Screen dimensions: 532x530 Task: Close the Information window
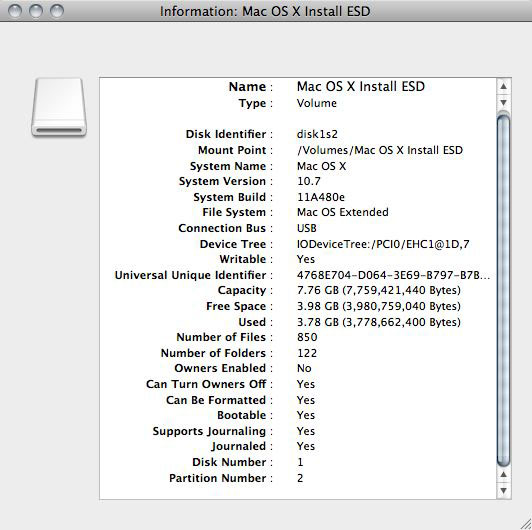pyautogui.click(x=15, y=11)
